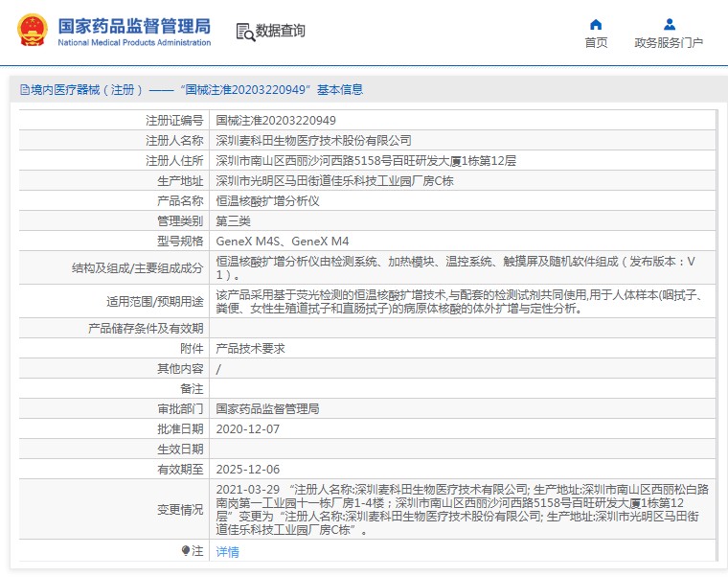Click the expiry date 2025-12-06
Image resolution: width=728 pixels, height=577 pixels.
coord(248,469)
